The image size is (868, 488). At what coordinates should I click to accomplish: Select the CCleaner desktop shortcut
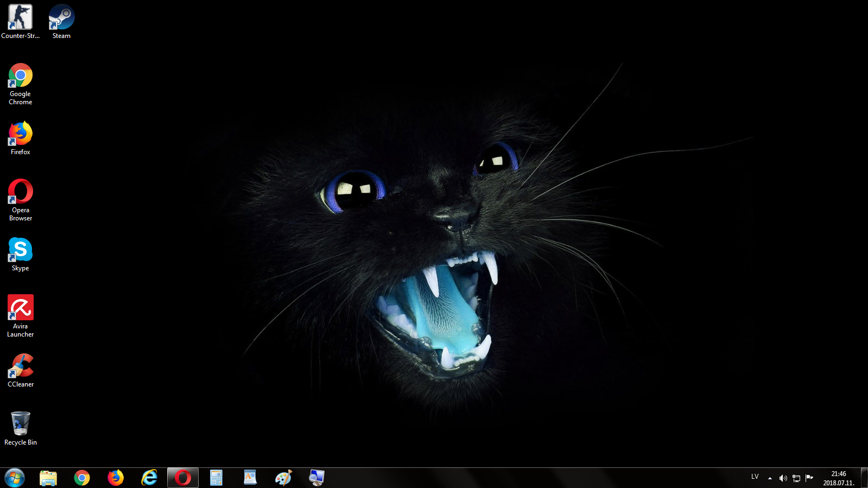click(x=21, y=371)
